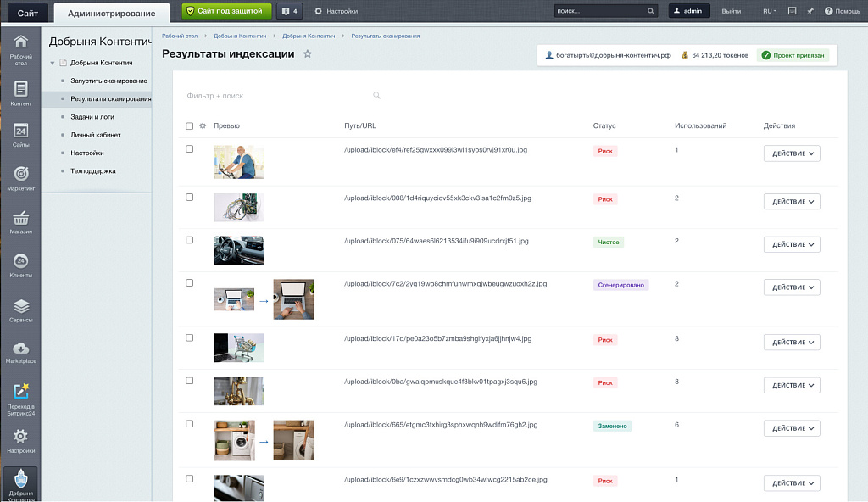Click the Выйти logout link
The width and height of the screenshot is (868, 502).
click(x=731, y=11)
